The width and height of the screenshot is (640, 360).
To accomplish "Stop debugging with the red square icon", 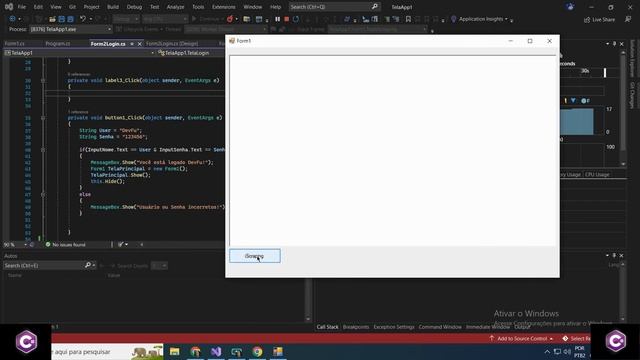I will [287, 19].
